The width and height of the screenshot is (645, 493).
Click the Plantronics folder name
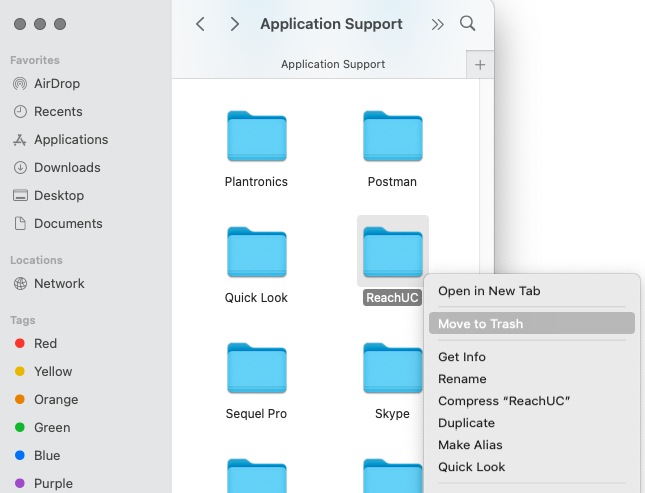pyautogui.click(x=256, y=181)
